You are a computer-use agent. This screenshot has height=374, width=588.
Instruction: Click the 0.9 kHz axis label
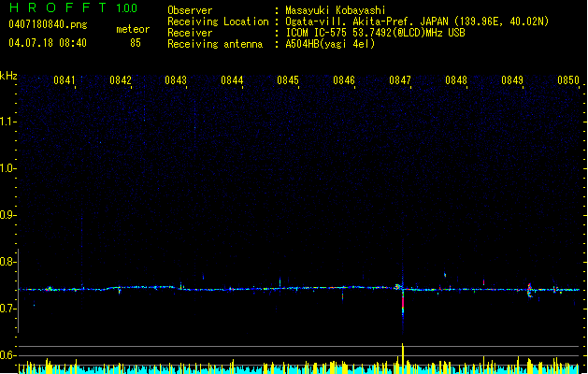[x=7, y=215]
